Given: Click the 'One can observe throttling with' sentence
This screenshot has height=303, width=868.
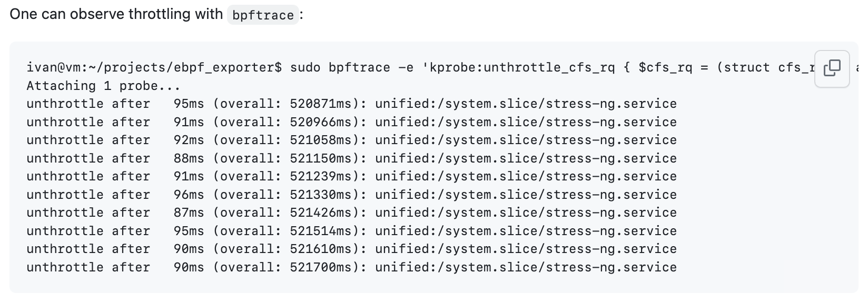Looking at the screenshot, I should coord(116,14).
